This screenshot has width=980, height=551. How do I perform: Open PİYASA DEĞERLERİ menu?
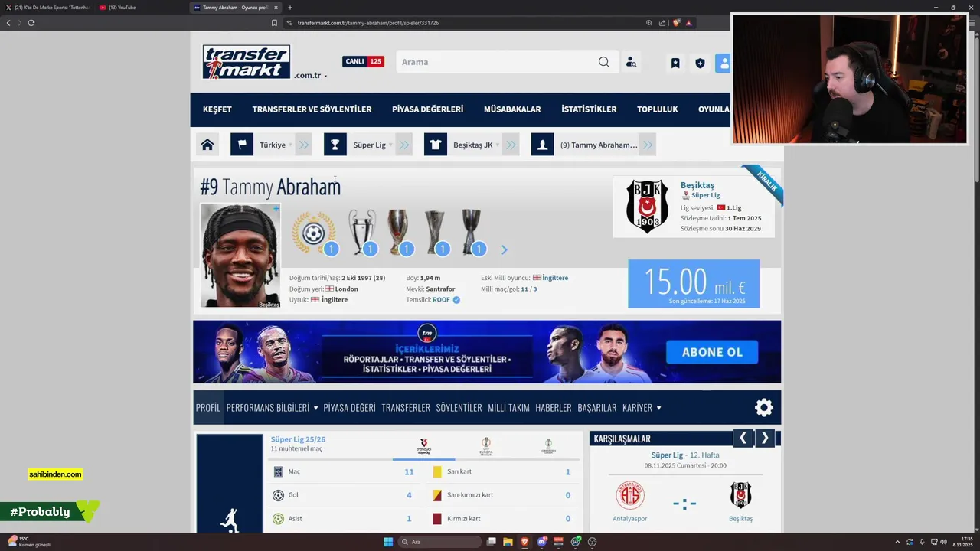click(x=427, y=109)
